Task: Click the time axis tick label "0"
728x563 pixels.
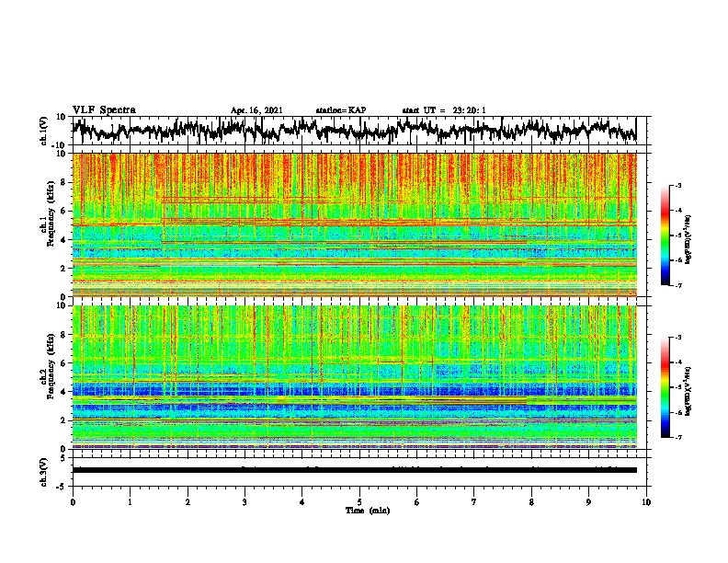Action: (73, 502)
